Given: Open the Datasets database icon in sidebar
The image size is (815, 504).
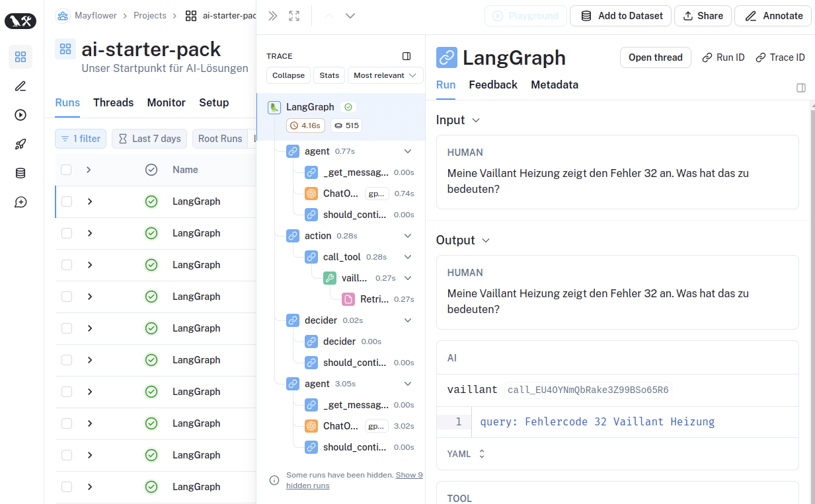Looking at the screenshot, I should (x=20, y=173).
